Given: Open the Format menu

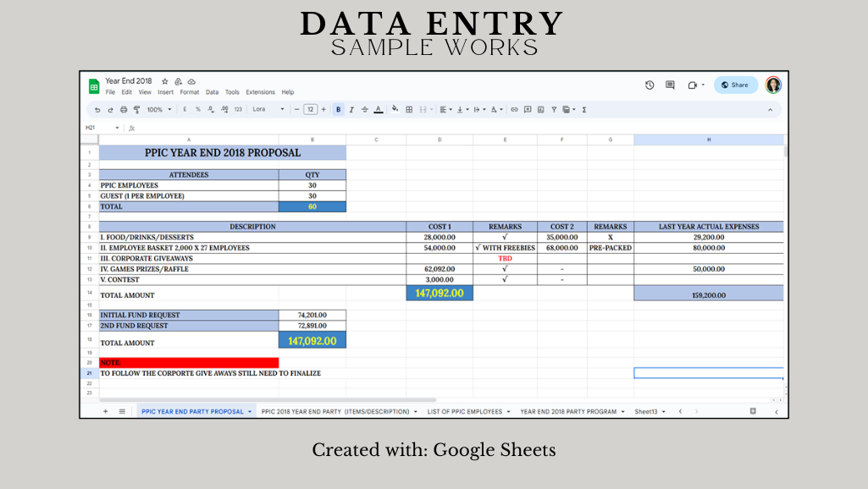Looking at the screenshot, I should point(190,92).
